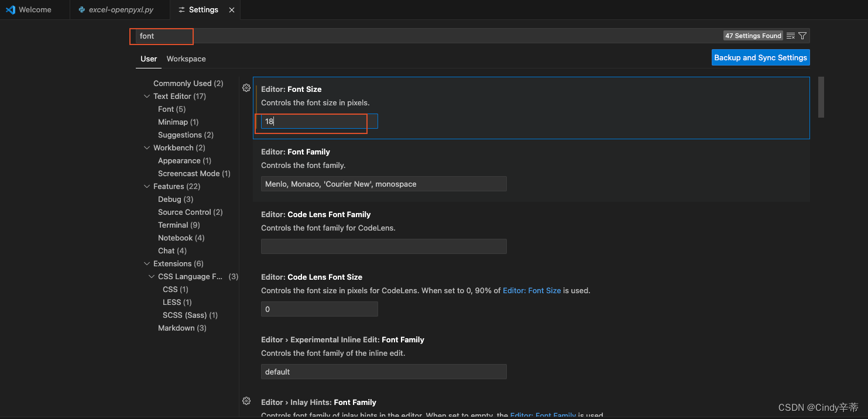This screenshot has width=868, height=419.
Task: Select the Workspace settings tab
Action: tap(186, 59)
